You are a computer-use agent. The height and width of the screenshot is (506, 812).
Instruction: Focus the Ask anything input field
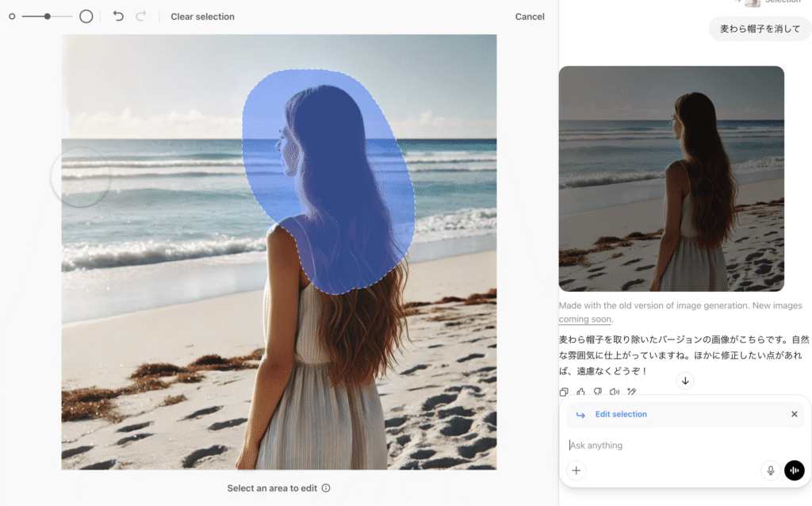684,446
